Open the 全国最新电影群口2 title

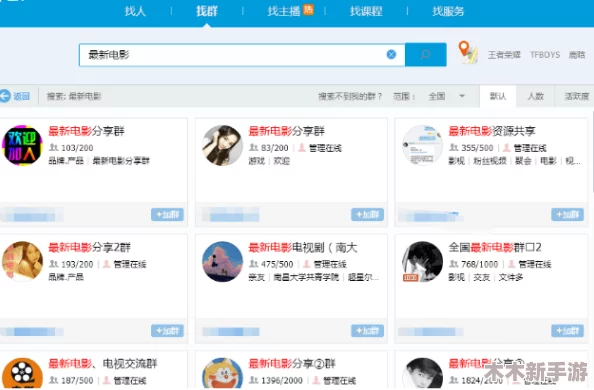(495, 247)
